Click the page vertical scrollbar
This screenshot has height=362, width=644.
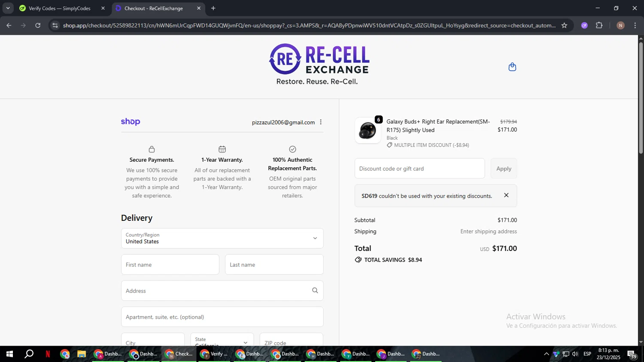pyautogui.click(x=641, y=98)
